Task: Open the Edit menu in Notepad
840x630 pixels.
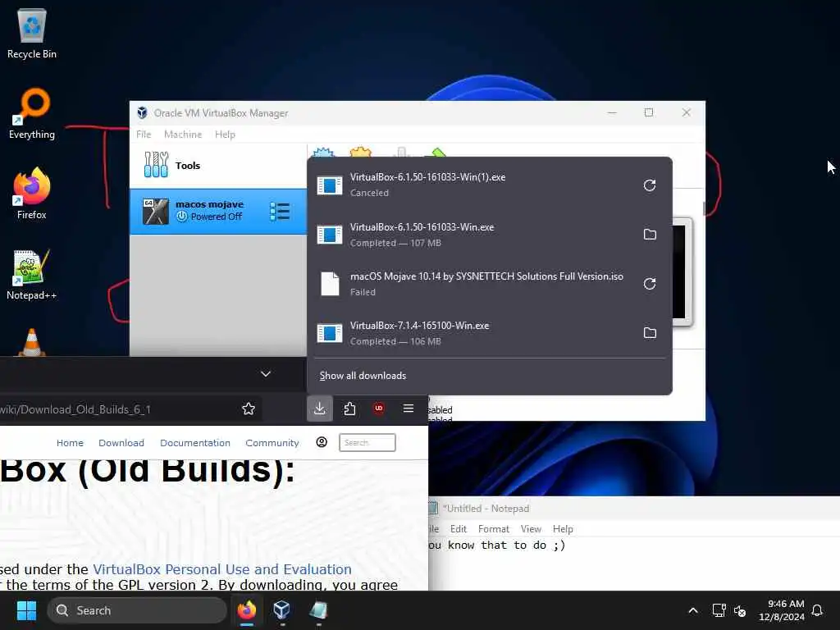Action: (x=459, y=529)
